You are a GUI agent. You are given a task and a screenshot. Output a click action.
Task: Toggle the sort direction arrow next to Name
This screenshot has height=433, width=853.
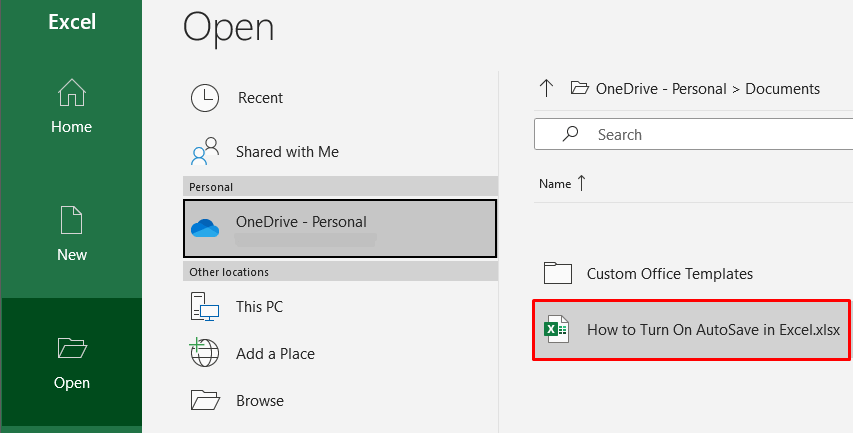[581, 183]
